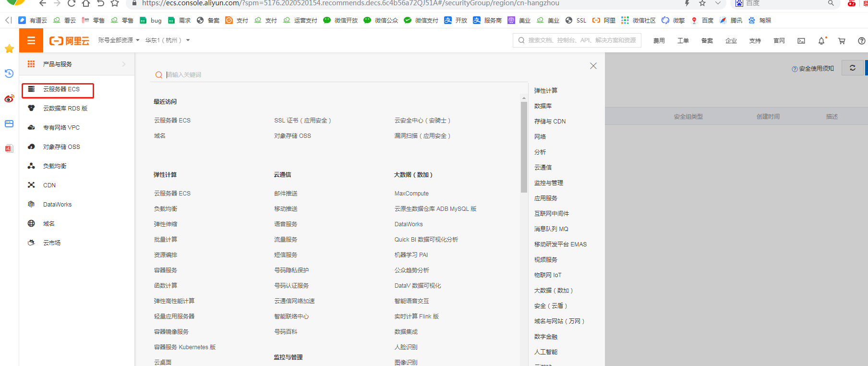Click the DataWorks sidebar icon
868x366 pixels.
coord(31,204)
